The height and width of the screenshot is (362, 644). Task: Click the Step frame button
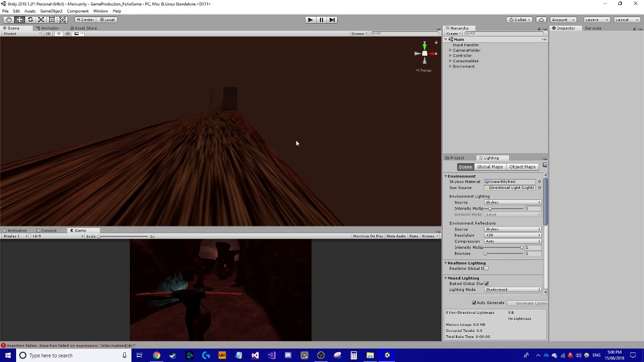pyautogui.click(x=332, y=20)
